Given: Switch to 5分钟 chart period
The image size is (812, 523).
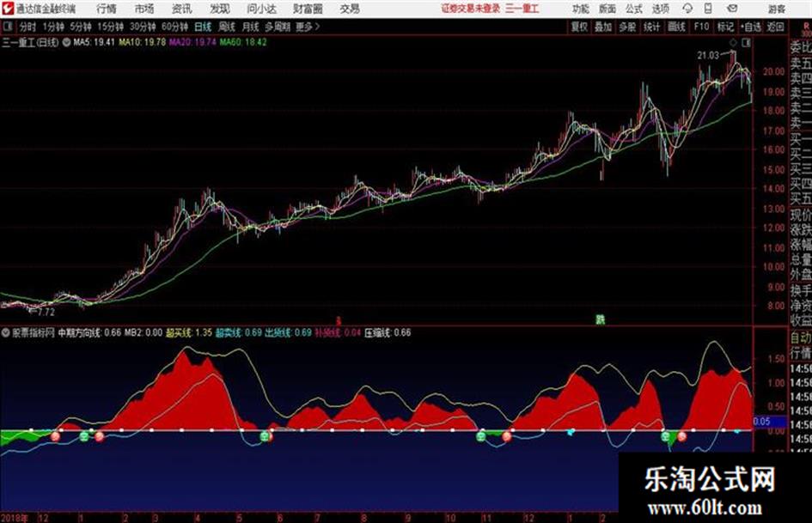Looking at the screenshot, I should 81,27.
